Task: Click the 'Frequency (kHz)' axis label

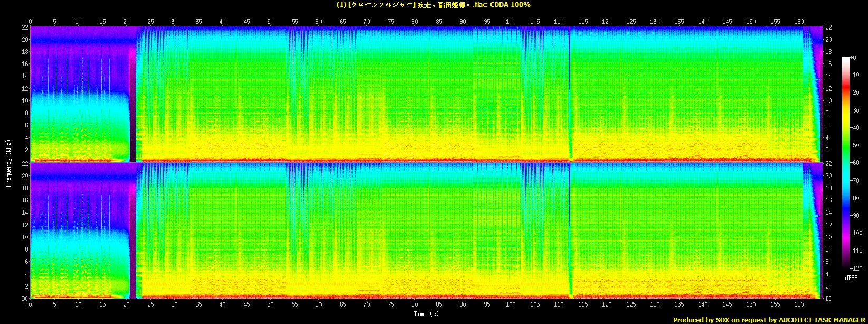Action: [x=8, y=162]
